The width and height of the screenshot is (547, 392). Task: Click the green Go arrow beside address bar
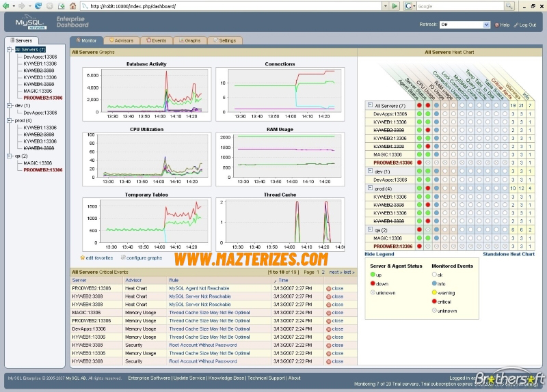(x=395, y=6)
